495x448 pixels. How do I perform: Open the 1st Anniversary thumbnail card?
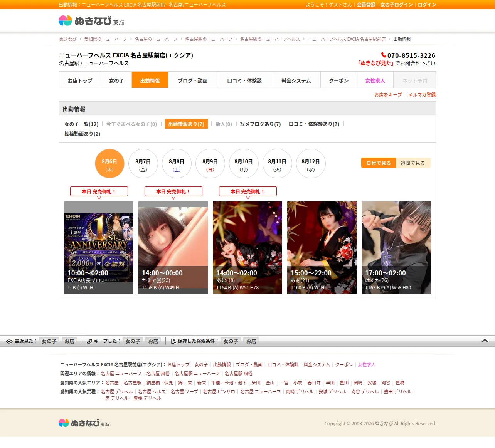(x=99, y=248)
